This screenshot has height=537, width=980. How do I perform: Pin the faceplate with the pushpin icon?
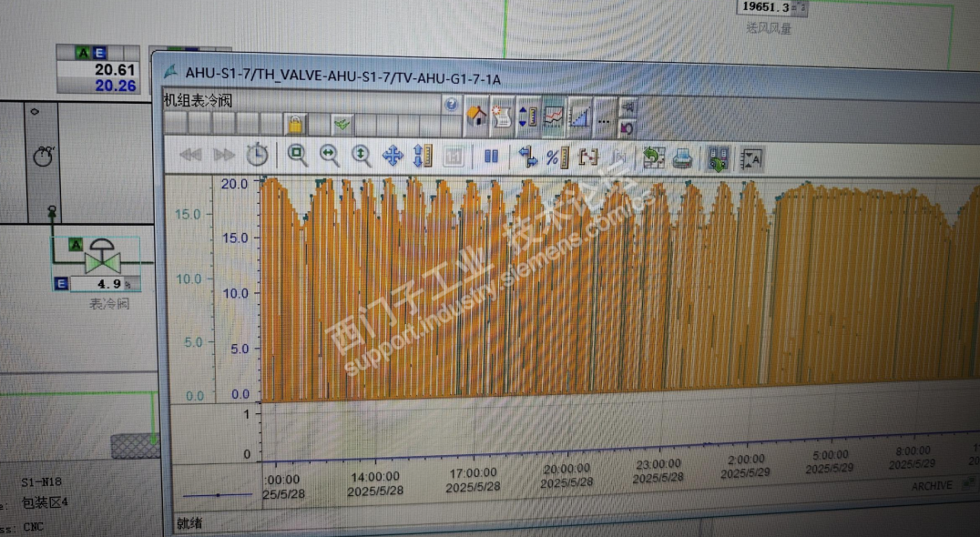pyautogui.click(x=628, y=108)
